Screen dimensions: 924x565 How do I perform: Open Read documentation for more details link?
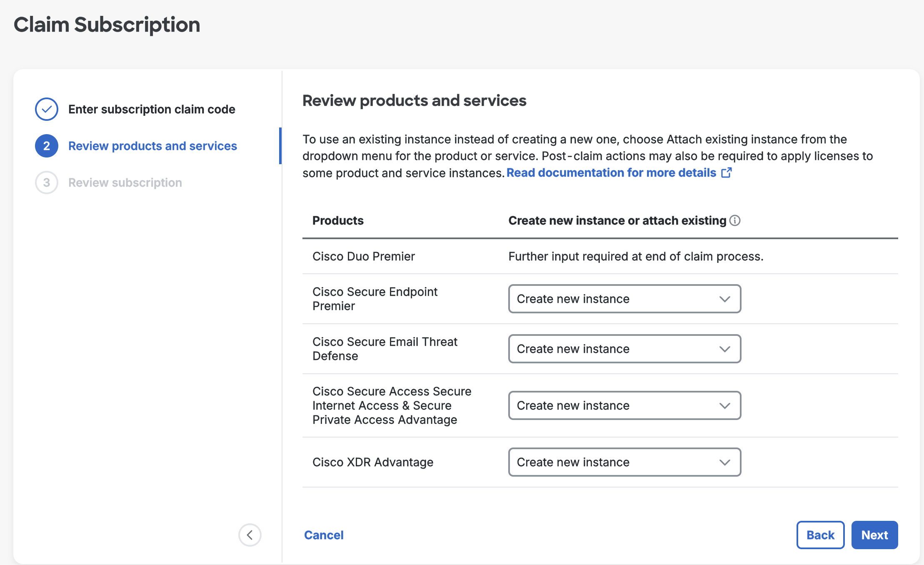tap(611, 172)
